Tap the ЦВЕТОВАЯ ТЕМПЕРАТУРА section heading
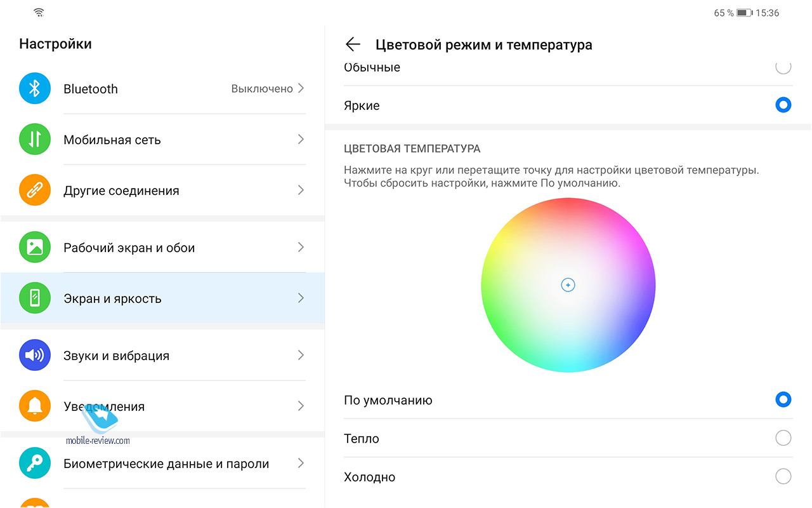The height and width of the screenshot is (508, 812). pos(412,149)
